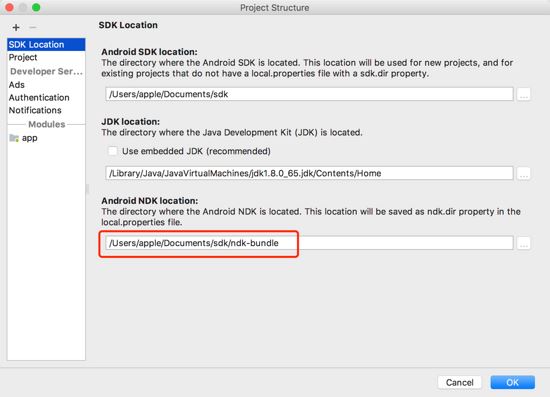This screenshot has height=397, width=550.
Task: Click the Cancel button
Action: (x=460, y=382)
